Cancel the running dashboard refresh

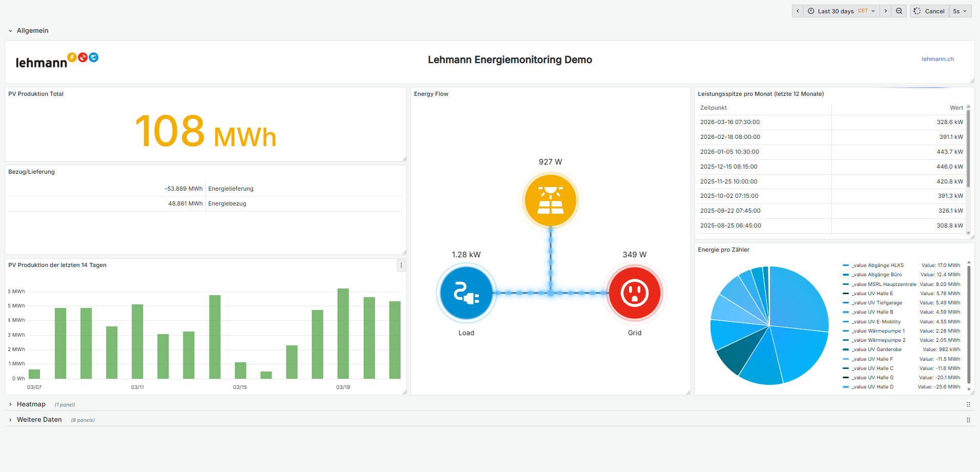tap(929, 11)
